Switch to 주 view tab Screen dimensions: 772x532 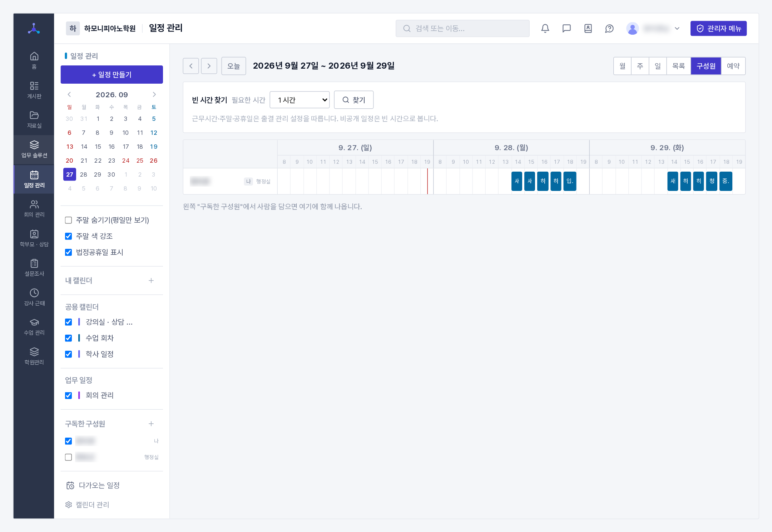[640, 66]
